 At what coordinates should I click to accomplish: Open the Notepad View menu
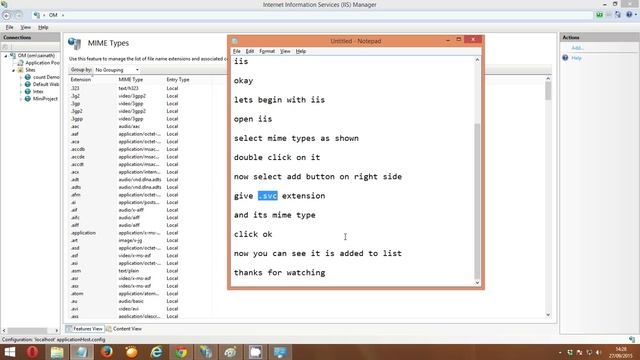click(285, 51)
